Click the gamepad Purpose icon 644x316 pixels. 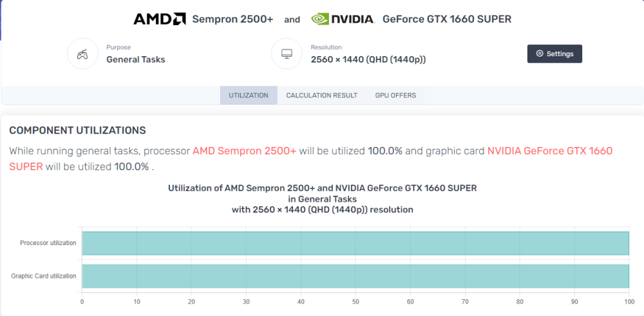pos(82,54)
